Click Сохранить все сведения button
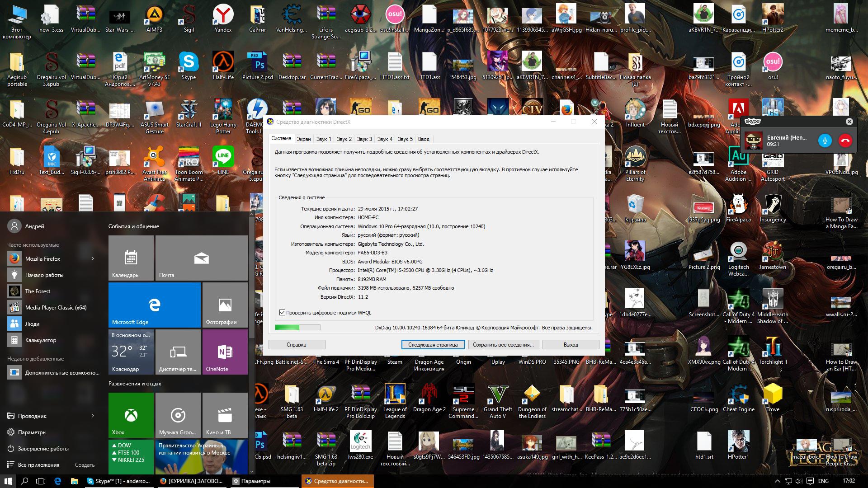Screen dimensions: 868x488 (503, 345)
